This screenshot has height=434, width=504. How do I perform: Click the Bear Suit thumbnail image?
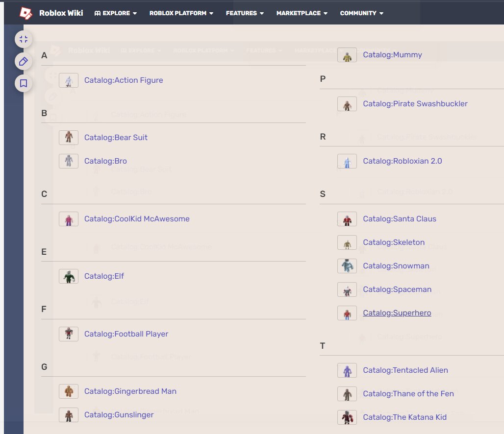pos(69,138)
